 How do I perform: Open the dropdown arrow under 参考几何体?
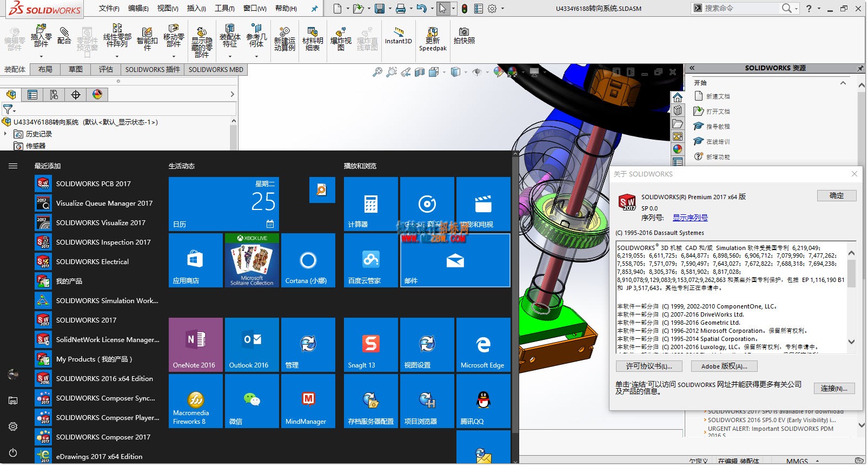pyautogui.click(x=256, y=56)
